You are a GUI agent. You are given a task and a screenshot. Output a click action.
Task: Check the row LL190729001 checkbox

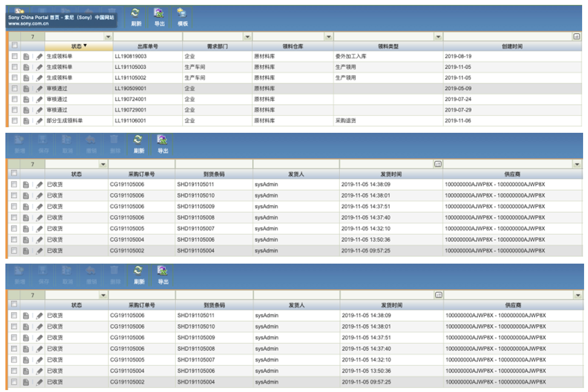tap(15, 110)
